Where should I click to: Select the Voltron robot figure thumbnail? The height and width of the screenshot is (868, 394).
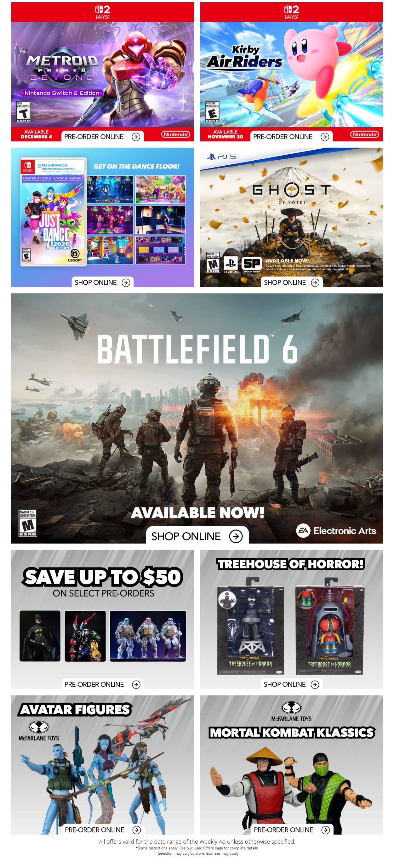tap(85, 636)
